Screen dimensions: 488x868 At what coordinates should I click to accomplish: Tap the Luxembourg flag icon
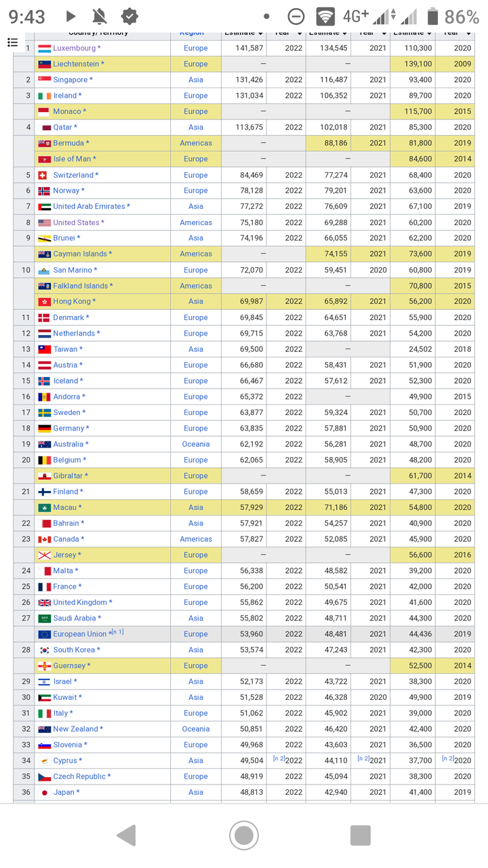[45, 48]
